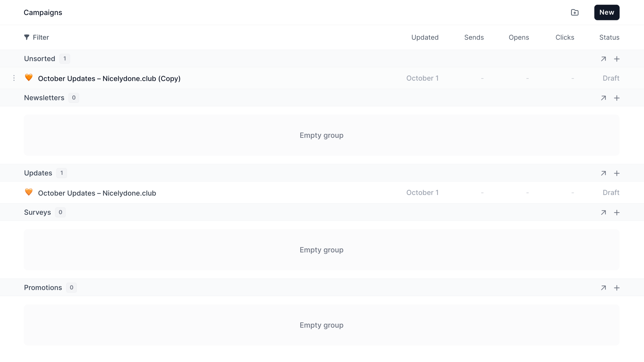Click the orange heart emoji on the Copy campaign
This screenshot has width=644, height=362.
click(29, 77)
